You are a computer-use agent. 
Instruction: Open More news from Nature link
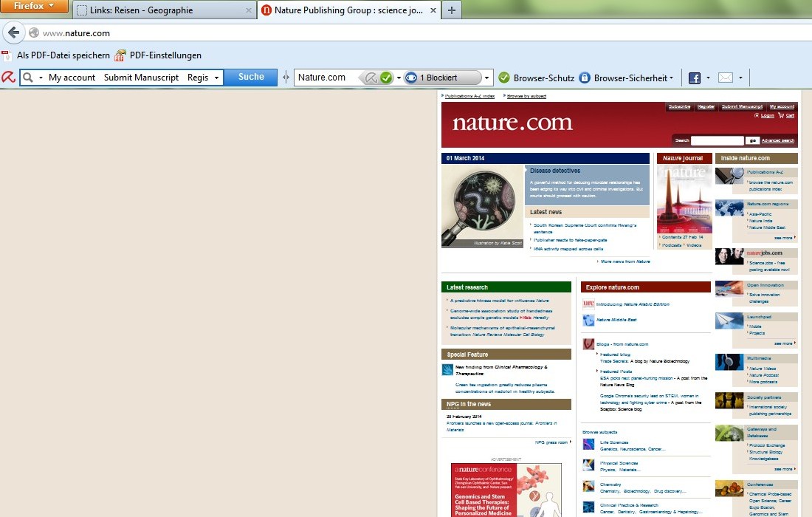pos(625,261)
